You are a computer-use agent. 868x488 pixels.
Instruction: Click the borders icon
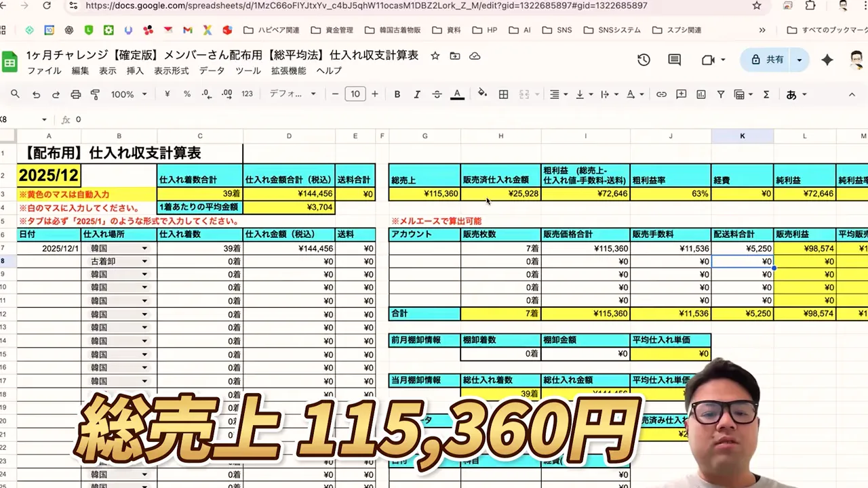click(503, 94)
